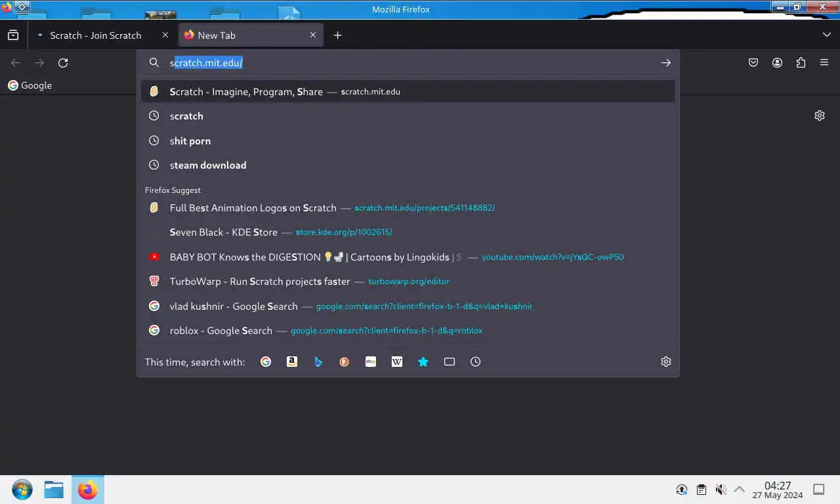Open BABY BOT Lingokids YouTube suggestion
Image resolution: width=840 pixels, height=504 pixels.
coord(408,257)
